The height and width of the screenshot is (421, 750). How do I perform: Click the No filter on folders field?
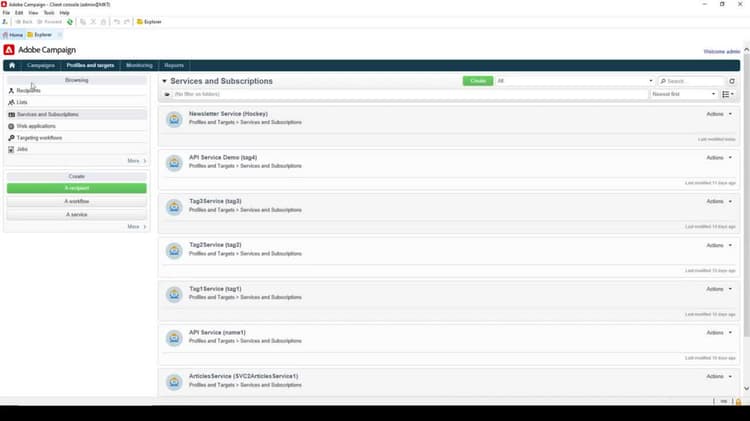pos(410,94)
